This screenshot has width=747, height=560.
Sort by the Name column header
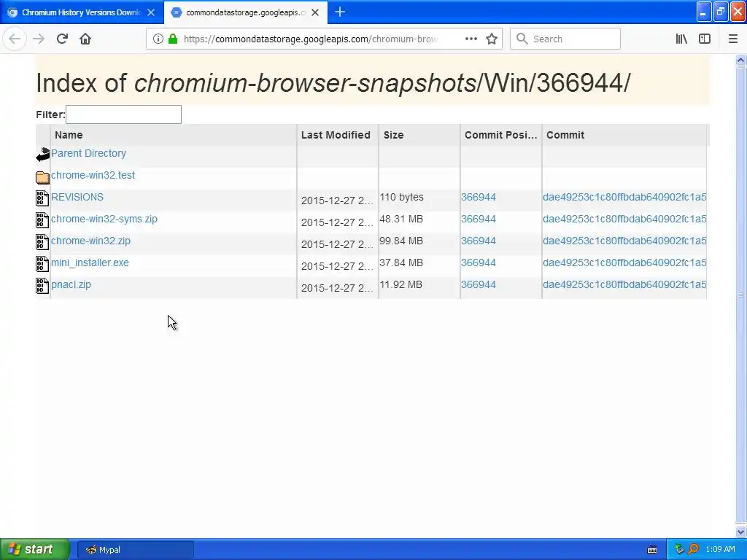[x=174, y=135]
